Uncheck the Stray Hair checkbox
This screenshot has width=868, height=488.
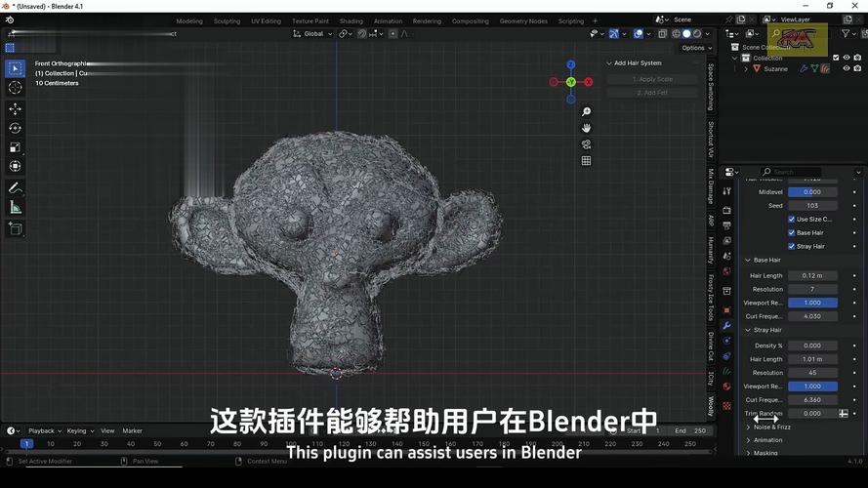coord(792,246)
